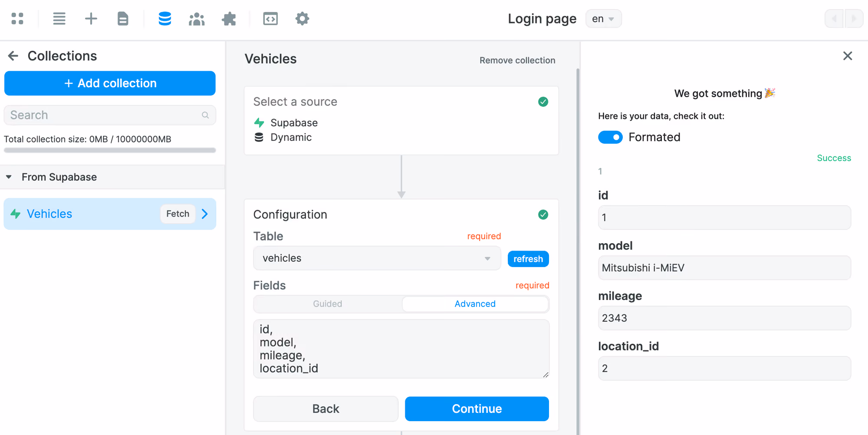Switch to the Advanced fields tab
This screenshot has width=868, height=435.
click(x=475, y=304)
